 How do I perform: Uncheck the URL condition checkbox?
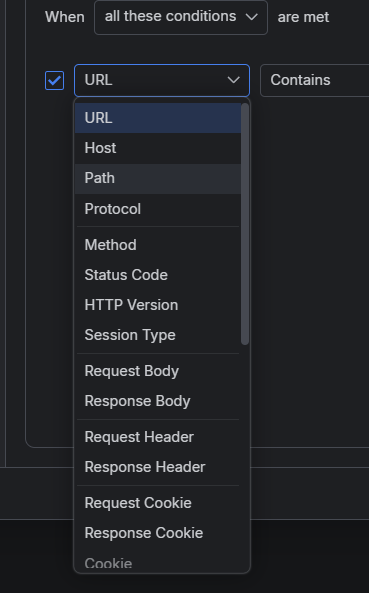pos(54,81)
